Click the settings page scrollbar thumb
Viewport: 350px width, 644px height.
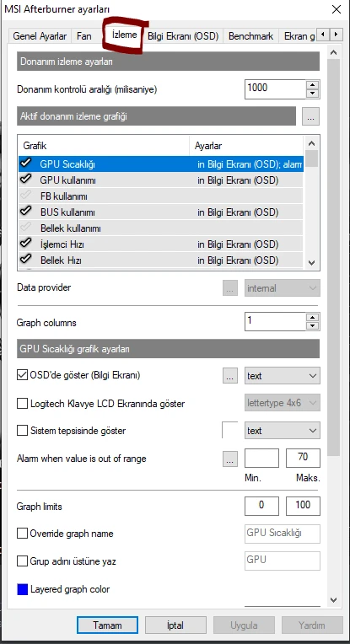[x=334, y=258]
